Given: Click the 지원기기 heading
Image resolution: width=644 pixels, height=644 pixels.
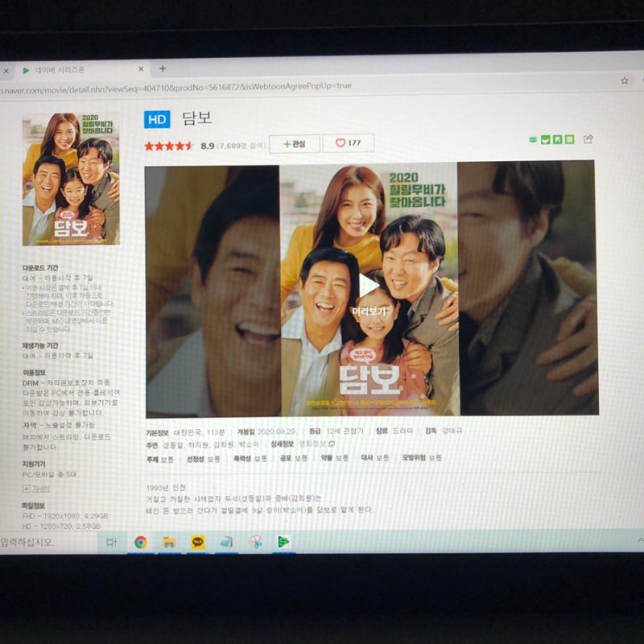Looking at the screenshot, I should tap(34, 464).
